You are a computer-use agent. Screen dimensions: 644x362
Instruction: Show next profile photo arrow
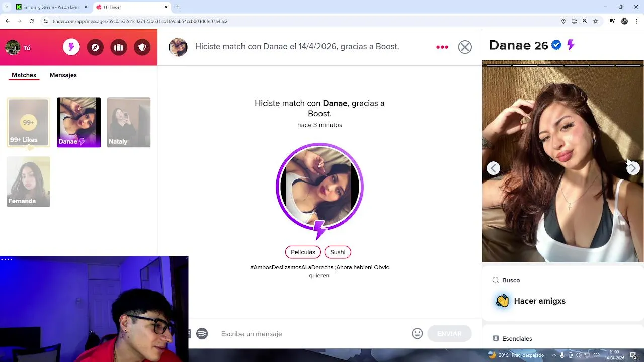tap(633, 168)
